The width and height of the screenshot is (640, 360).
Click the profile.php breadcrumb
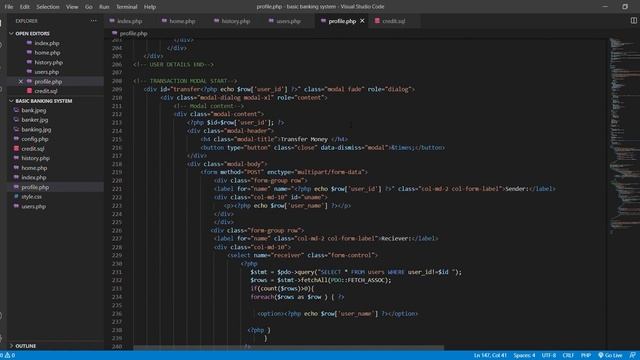click(133, 33)
